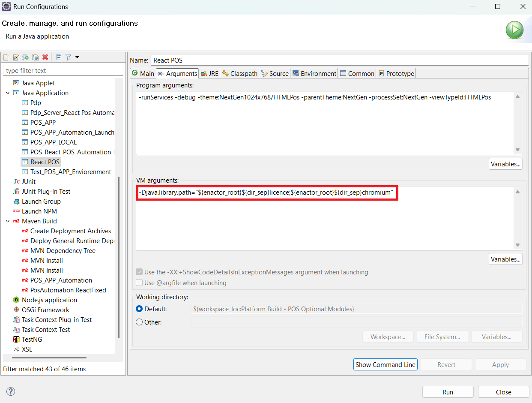Click the New launch configuration icon
532x403 pixels.
[x=6, y=57]
